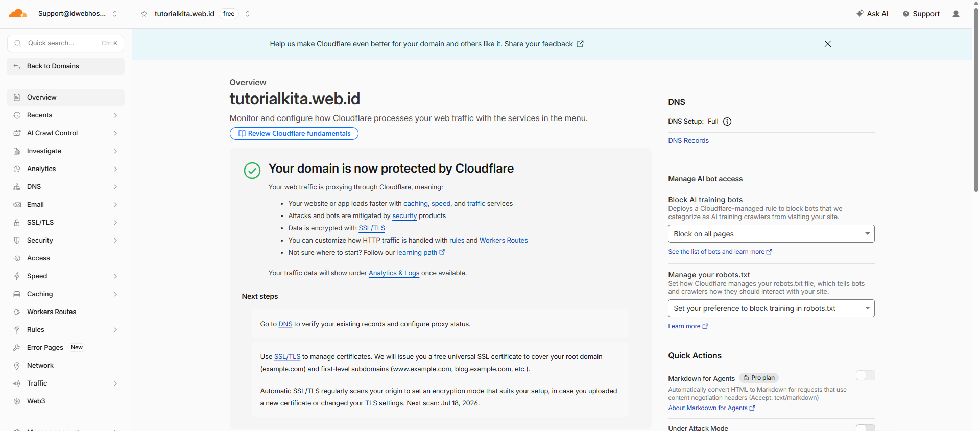The image size is (980, 431).
Task: Open Network menu item
Action: [65, 366]
